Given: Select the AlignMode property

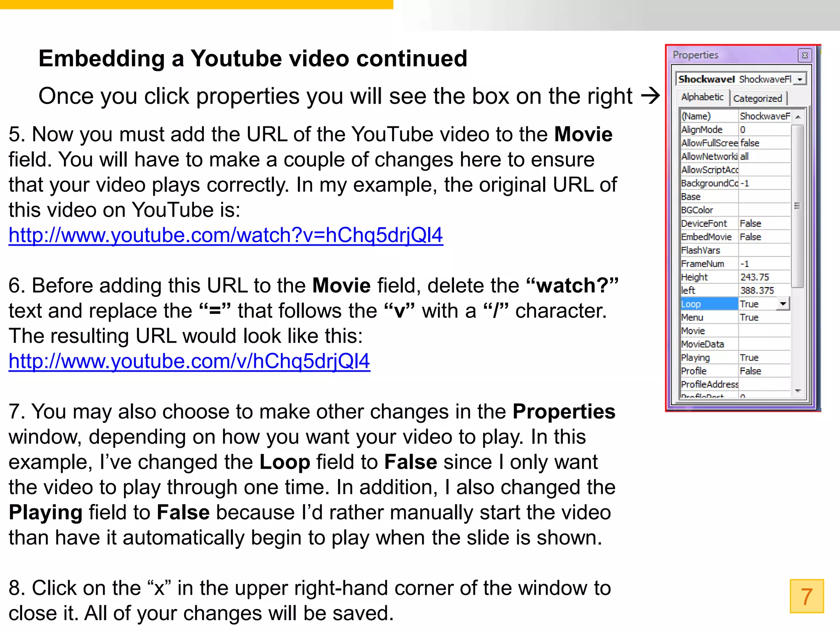Looking at the screenshot, I should point(709,130).
